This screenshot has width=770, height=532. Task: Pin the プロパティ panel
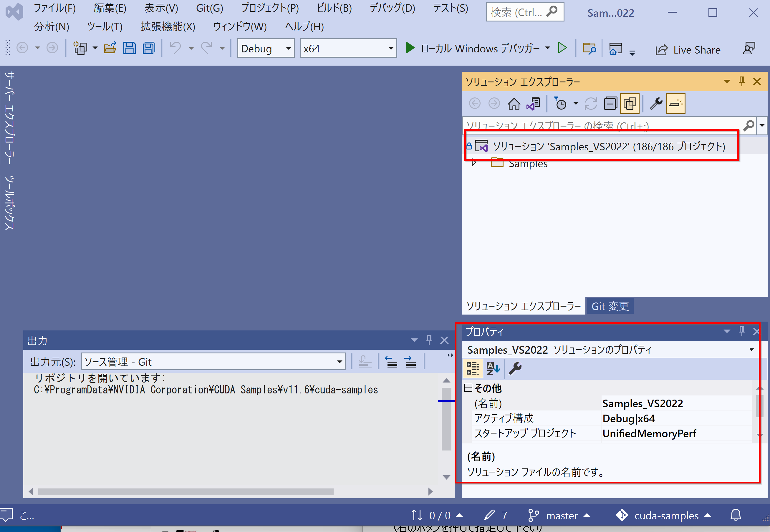pyautogui.click(x=742, y=331)
